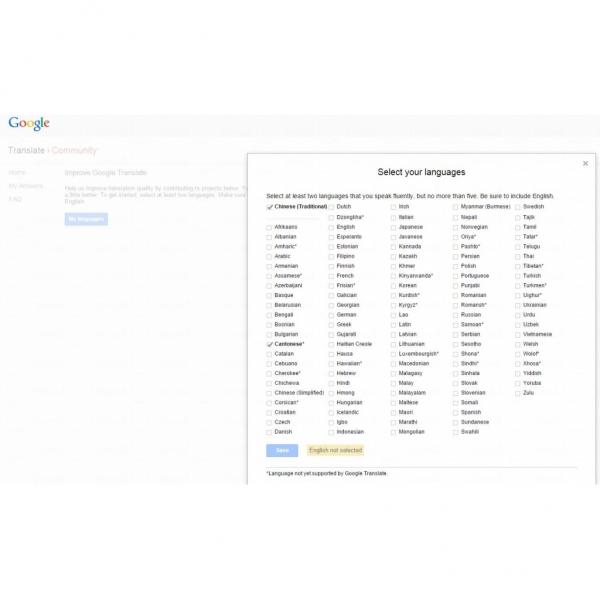The image size is (600, 600).
Task: Check the Chinese (Simplified) checkbox
Action: 269,393
